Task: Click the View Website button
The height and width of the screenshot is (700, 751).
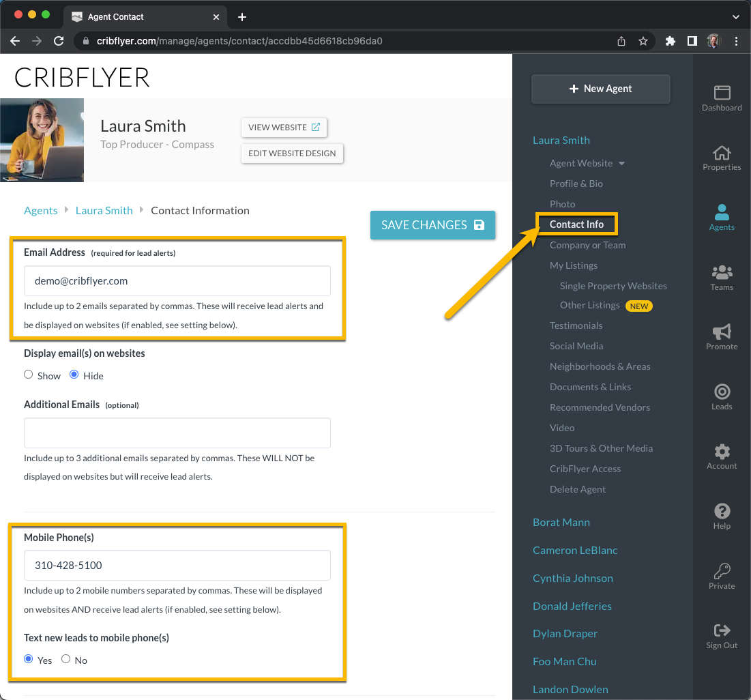Action: click(284, 128)
